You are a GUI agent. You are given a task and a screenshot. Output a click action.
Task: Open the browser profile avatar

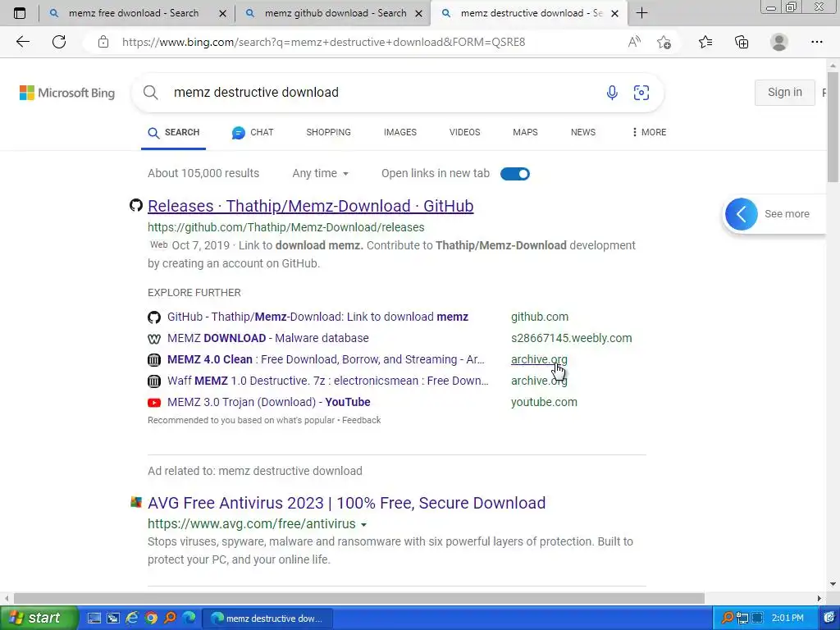coord(779,42)
